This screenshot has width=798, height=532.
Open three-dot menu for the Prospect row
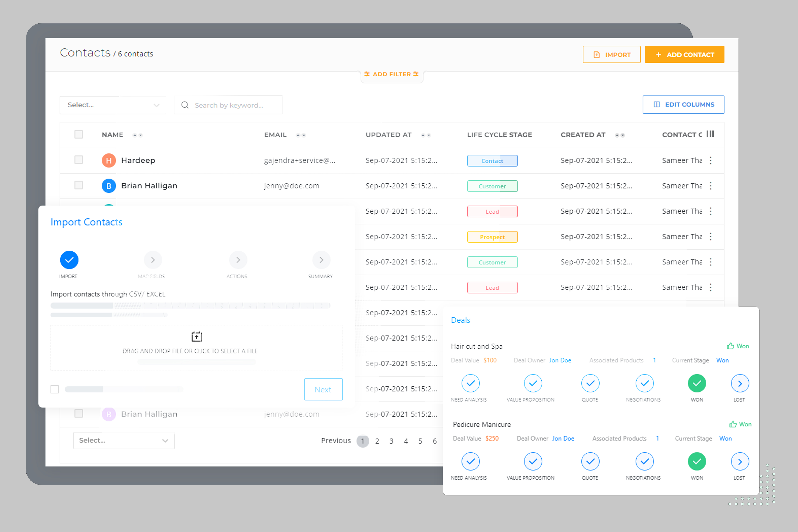click(x=710, y=237)
